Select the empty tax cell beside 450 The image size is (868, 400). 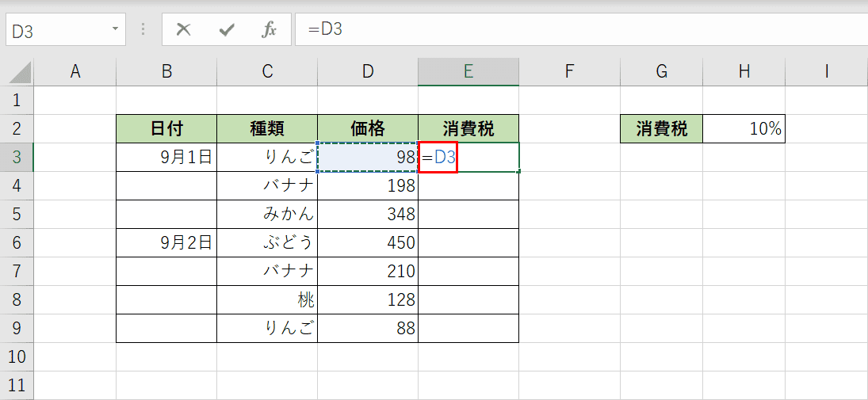click(468, 243)
